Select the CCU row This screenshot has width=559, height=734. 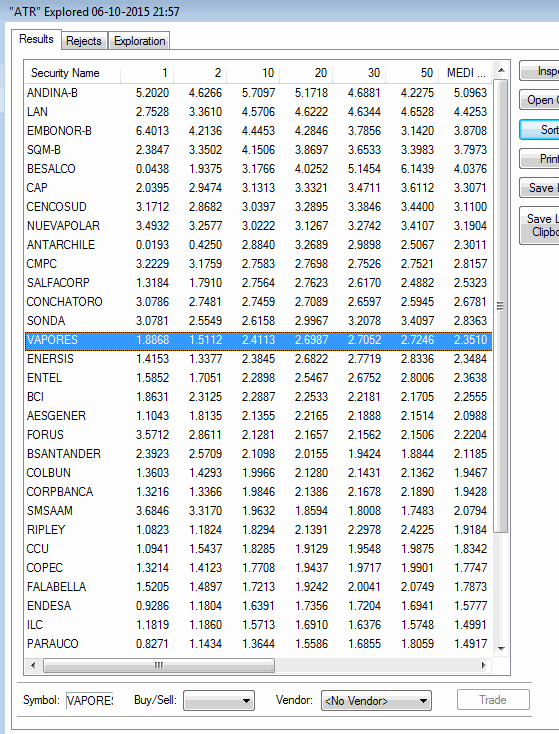tap(258, 549)
